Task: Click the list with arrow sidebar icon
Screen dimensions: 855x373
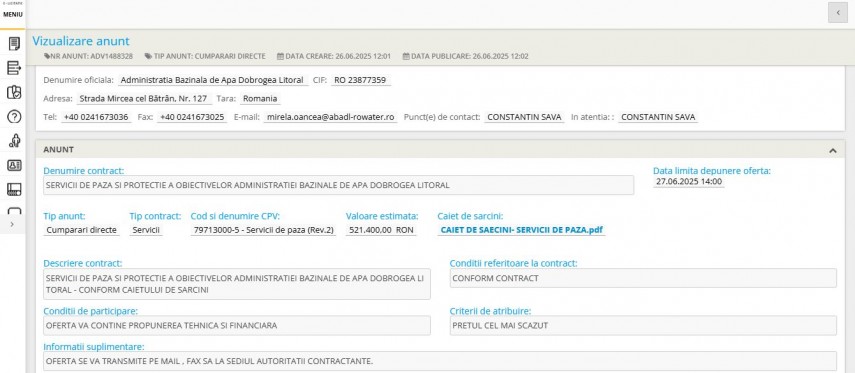Action: [x=14, y=68]
